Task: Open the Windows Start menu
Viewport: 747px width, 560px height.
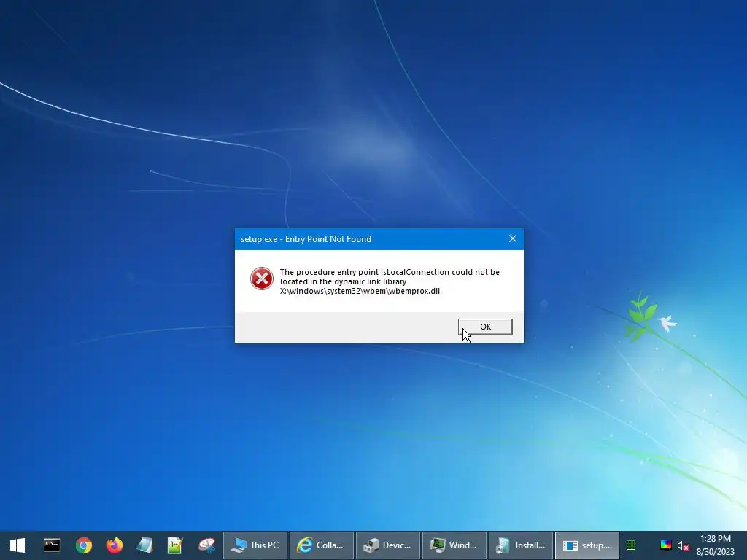Action: (x=18, y=545)
